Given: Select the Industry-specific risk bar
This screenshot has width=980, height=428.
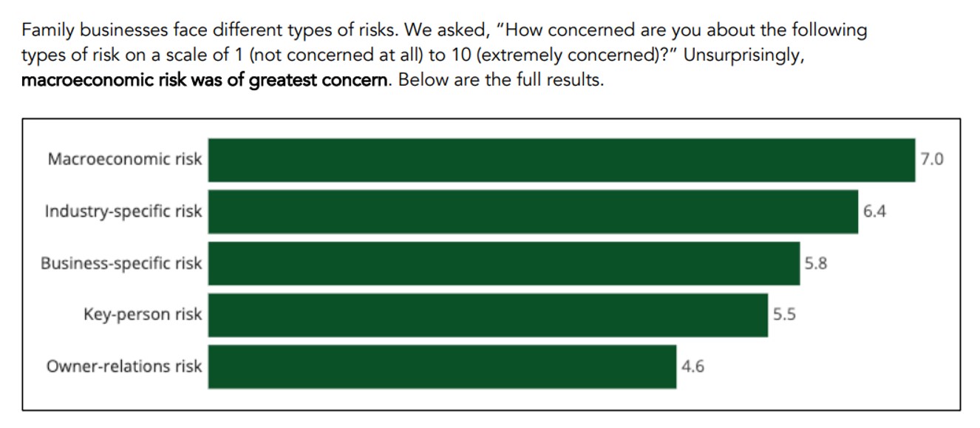Looking at the screenshot, I should (x=533, y=211).
